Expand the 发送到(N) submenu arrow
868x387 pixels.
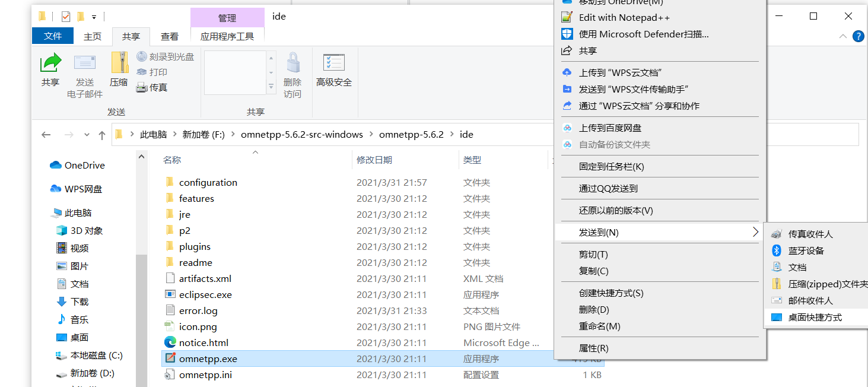755,232
